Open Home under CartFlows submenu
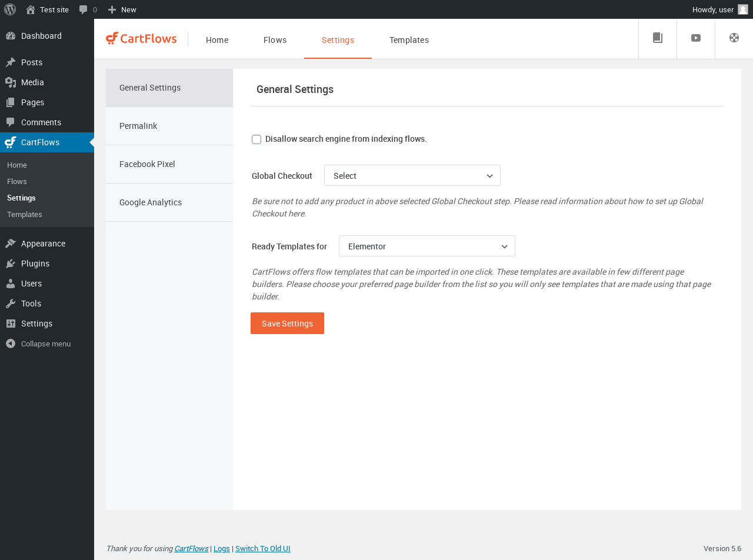753x560 pixels. pyautogui.click(x=17, y=165)
